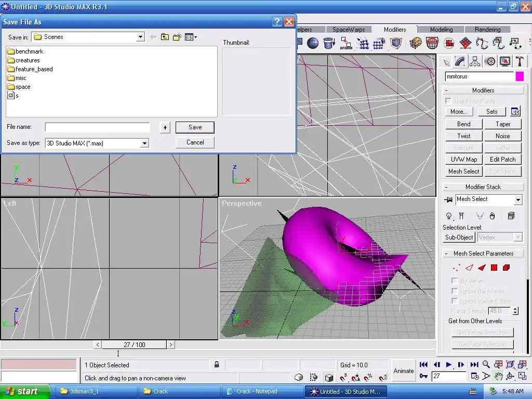Click the Time Configuration icon
The width and height of the screenshot is (532, 399).
coord(475,376)
